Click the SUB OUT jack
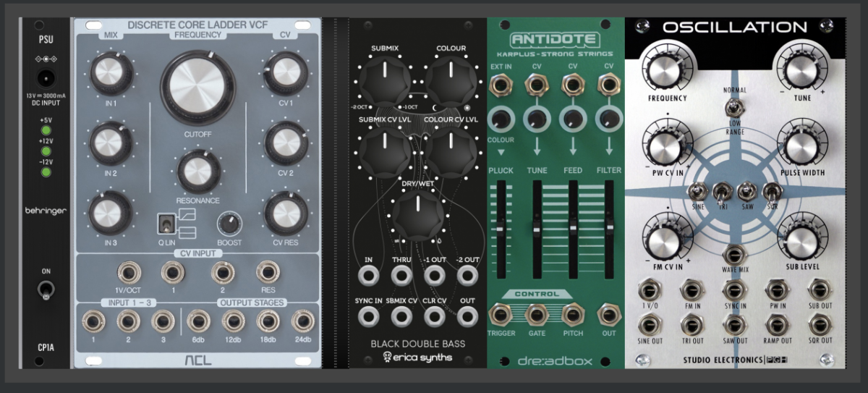Screen dimensions: 868x393 tap(820, 290)
